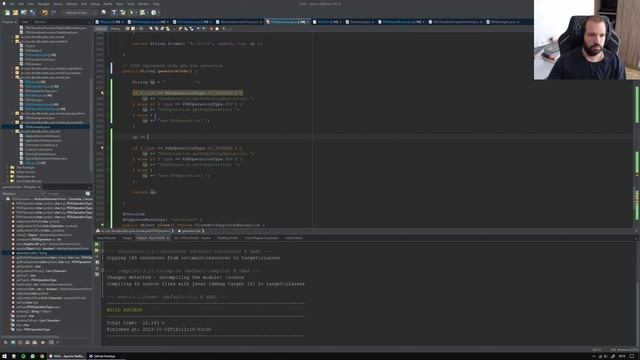Open the Window menu
Screen dimensions: 640x360
143,4
